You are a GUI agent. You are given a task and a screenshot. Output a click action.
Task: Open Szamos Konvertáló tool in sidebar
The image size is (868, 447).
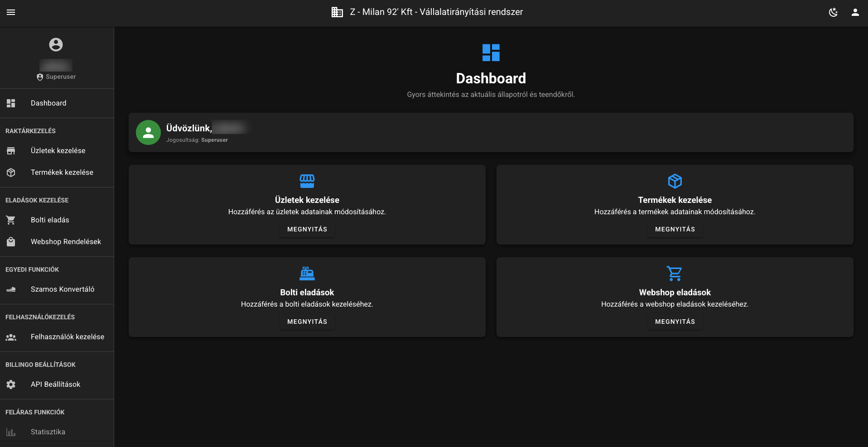[63, 289]
